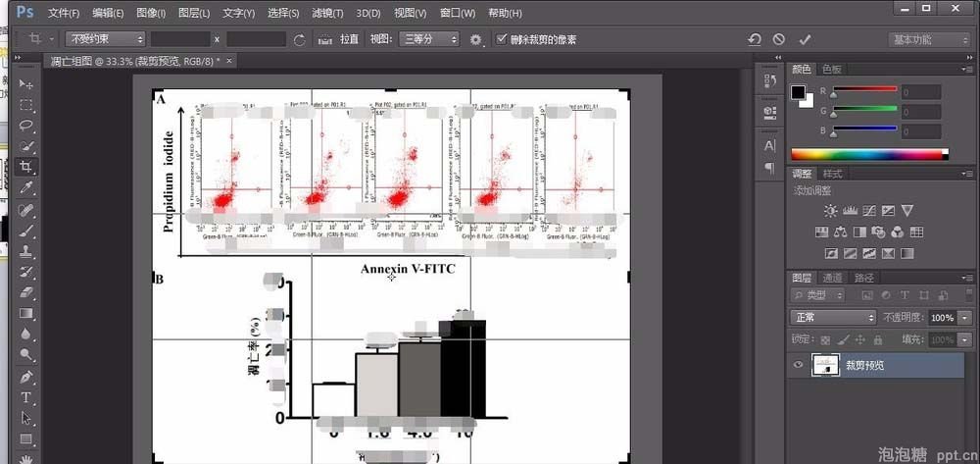980x464 pixels.
Task: Click the color spectrum ramp bar
Action: (869, 154)
